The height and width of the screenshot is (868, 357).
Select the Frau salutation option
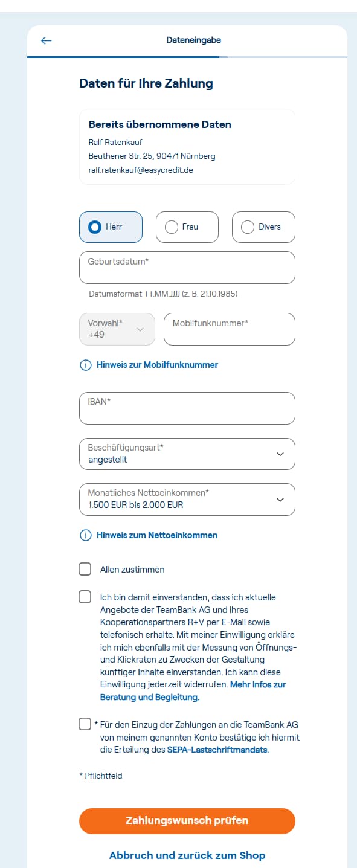pos(187,227)
